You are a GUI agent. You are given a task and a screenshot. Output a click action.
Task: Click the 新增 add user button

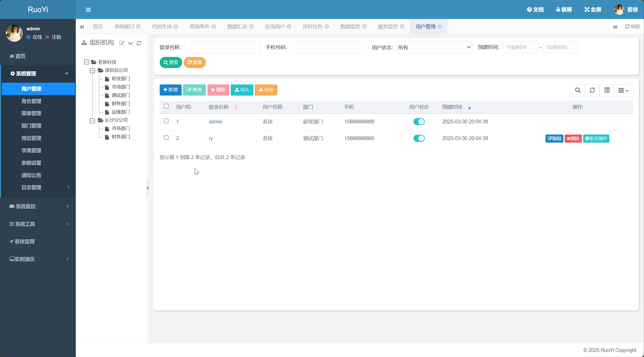tap(171, 90)
